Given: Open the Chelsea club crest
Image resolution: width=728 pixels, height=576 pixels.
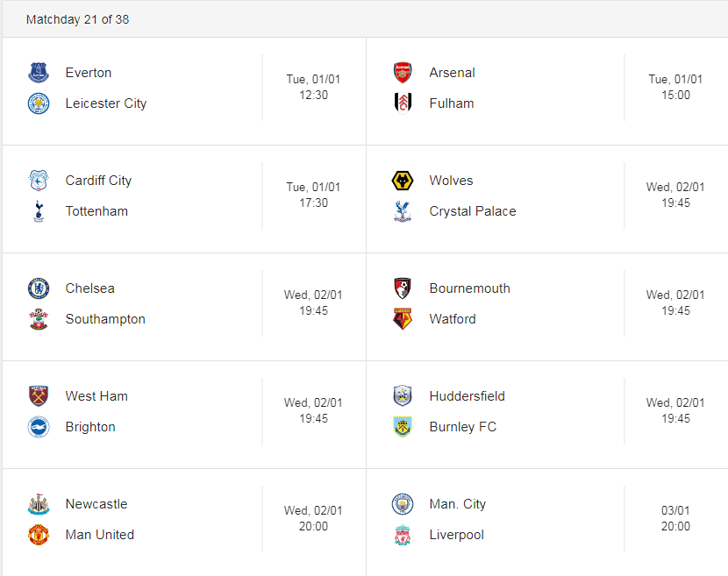Looking at the screenshot, I should click(39, 288).
